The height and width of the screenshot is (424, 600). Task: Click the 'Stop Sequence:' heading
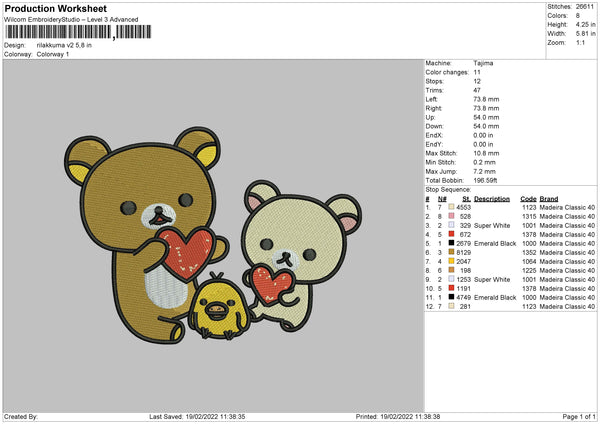click(448, 189)
